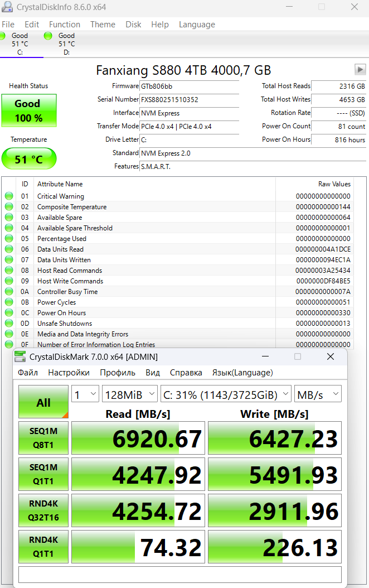Click the status indicator for Unsafe Shutdowns
Image resolution: width=369 pixels, height=588 pixels.
tap(9, 324)
